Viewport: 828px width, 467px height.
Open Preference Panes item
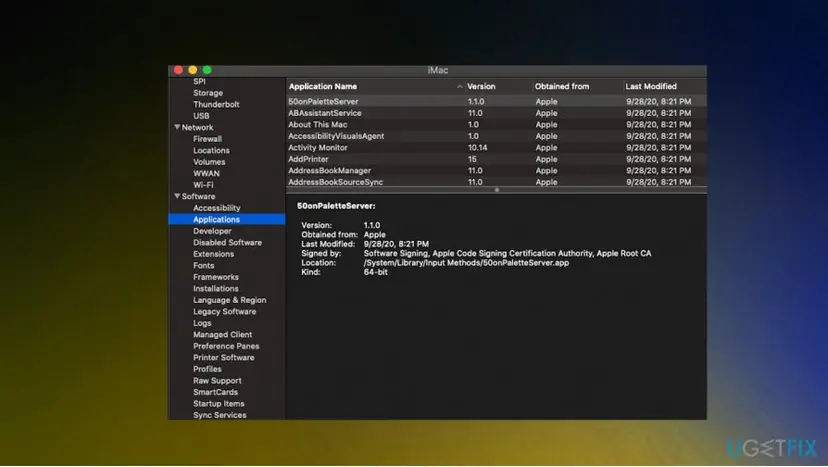click(226, 346)
